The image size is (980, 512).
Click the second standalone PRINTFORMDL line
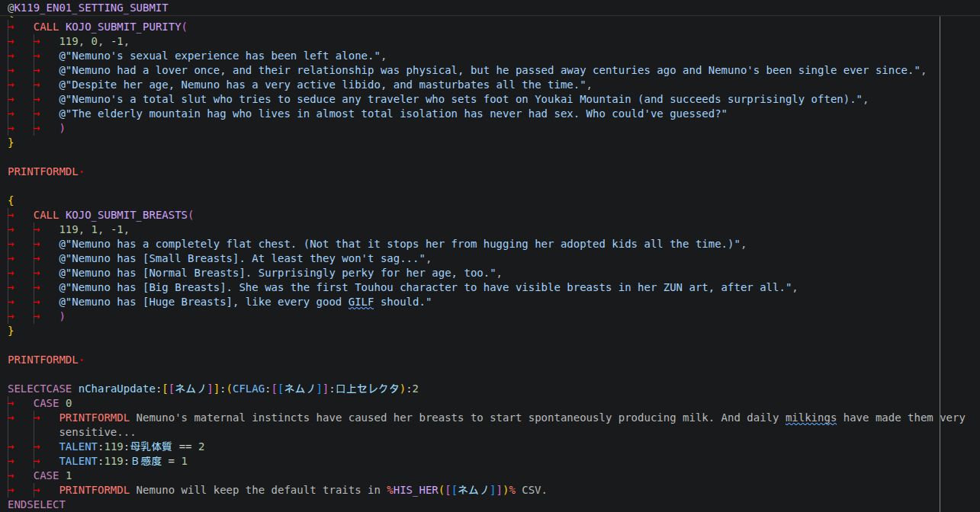coord(43,360)
